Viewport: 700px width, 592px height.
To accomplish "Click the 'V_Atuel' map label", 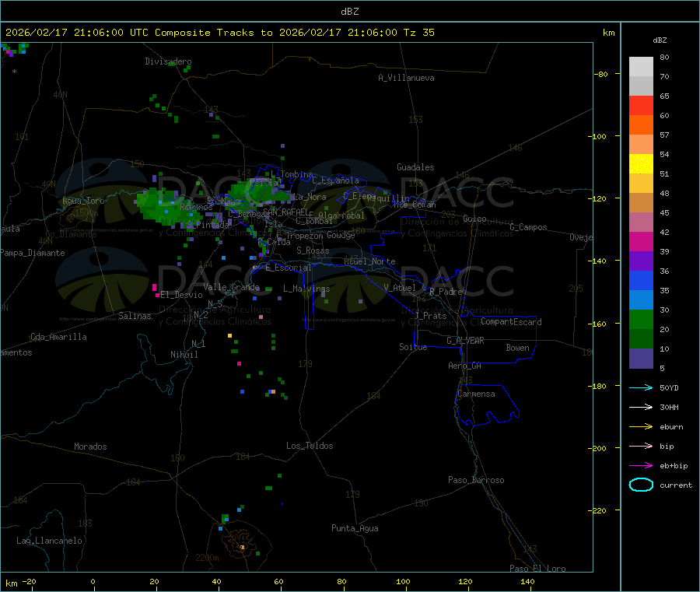I will coord(400,288).
